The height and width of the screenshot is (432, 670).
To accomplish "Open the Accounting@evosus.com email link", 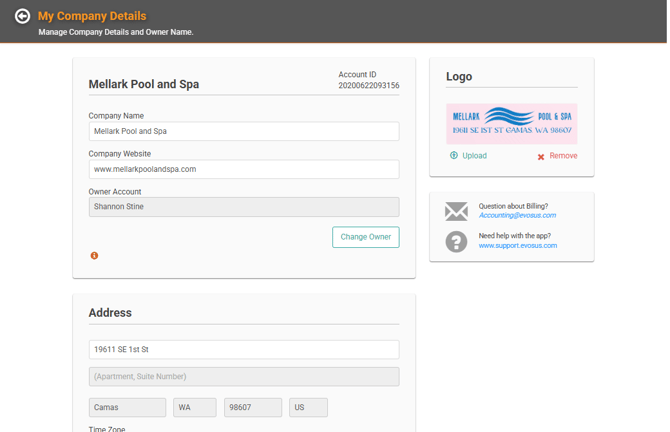I will (x=517, y=215).
